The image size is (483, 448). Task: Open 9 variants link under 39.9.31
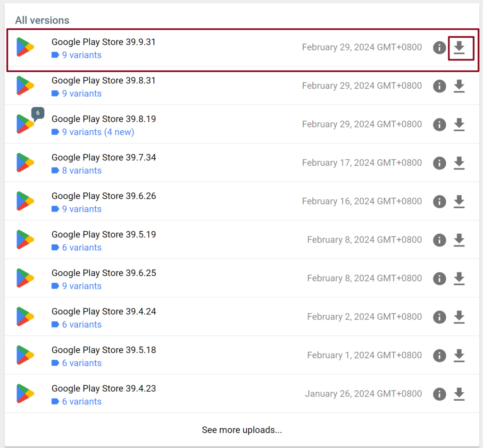[x=81, y=55]
